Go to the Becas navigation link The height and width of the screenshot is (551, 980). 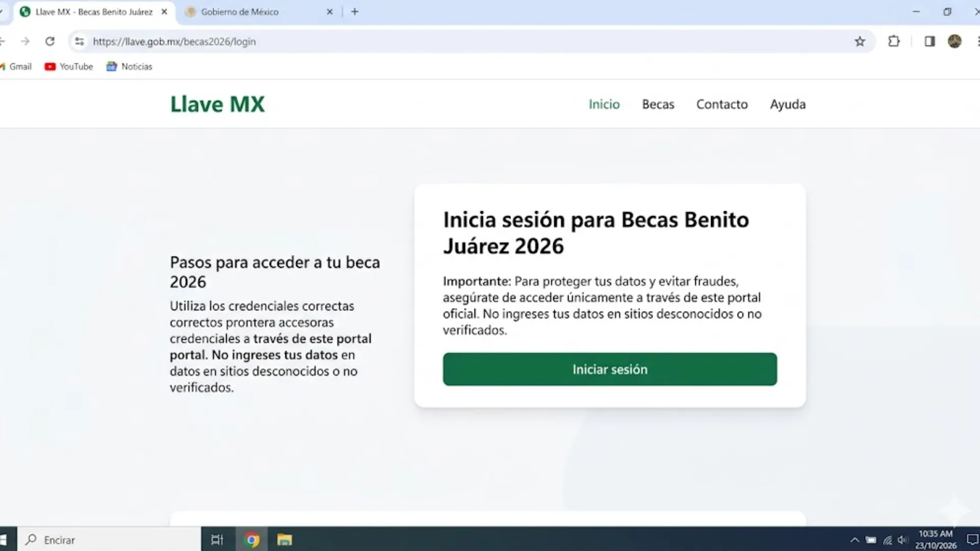[658, 104]
